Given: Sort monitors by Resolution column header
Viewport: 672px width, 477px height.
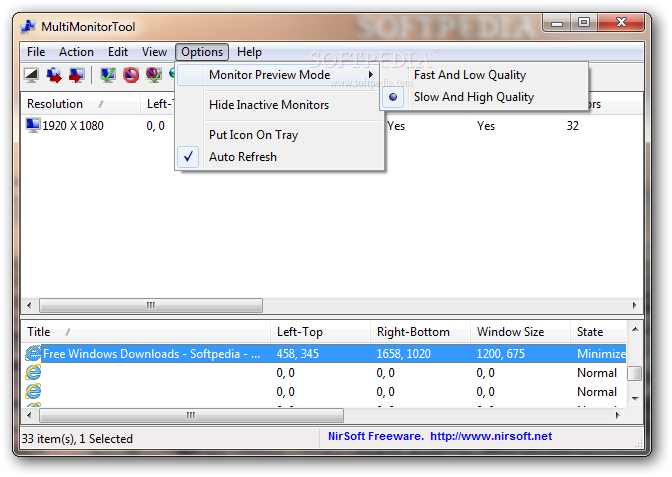Looking at the screenshot, I should pyautogui.click(x=81, y=104).
